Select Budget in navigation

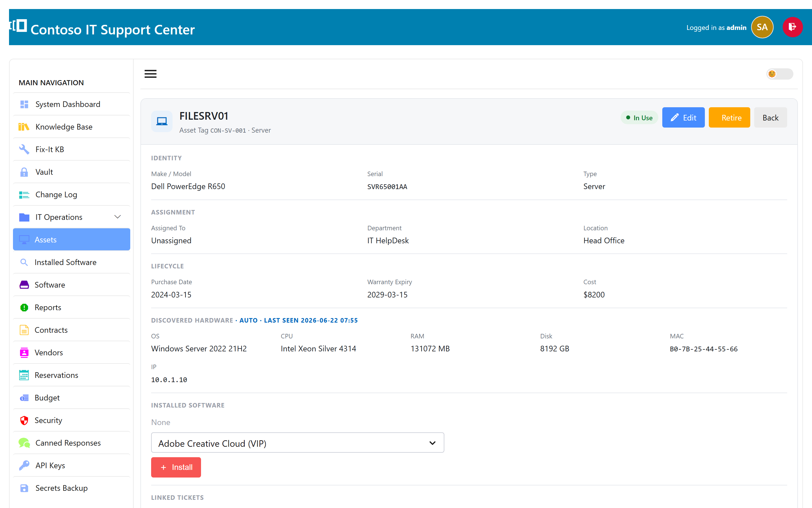point(71,398)
